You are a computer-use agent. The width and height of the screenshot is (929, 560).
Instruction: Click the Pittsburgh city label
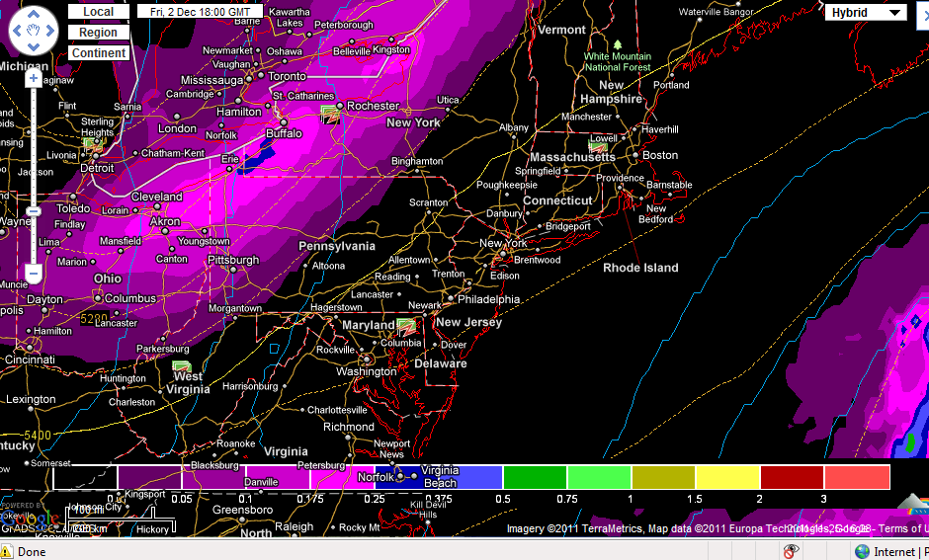coord(233,260)
